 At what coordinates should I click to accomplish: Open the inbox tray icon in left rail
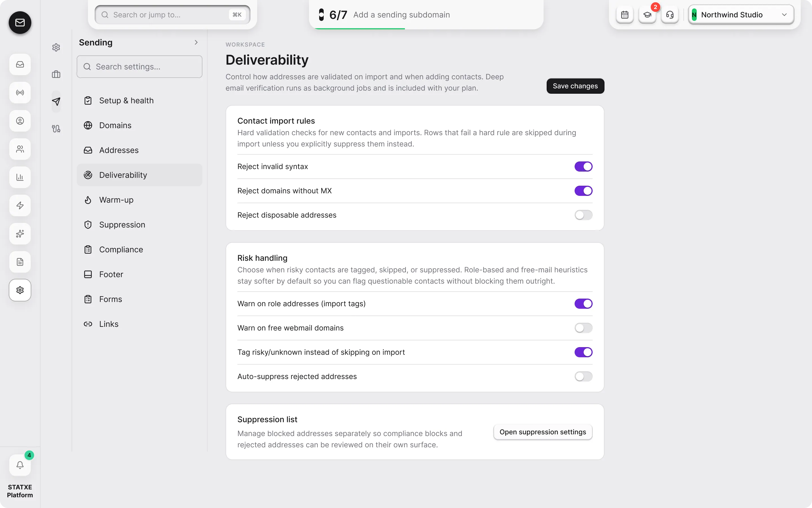click(x=20, y=64)
